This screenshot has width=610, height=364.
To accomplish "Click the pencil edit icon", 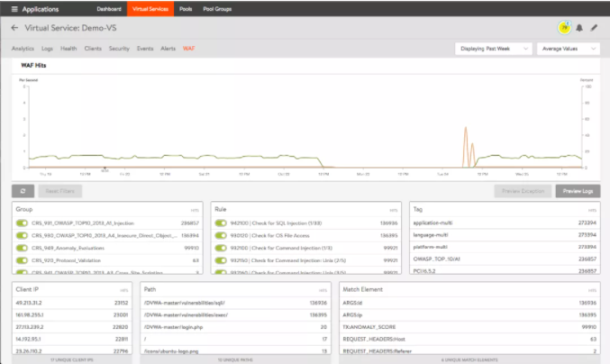I will (x=594, y=28).
